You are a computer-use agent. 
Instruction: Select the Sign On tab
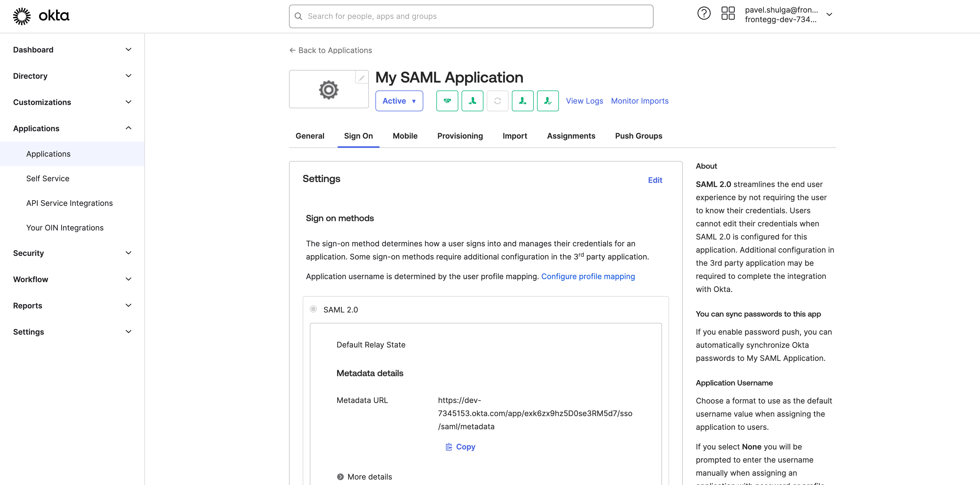(358, 136)
